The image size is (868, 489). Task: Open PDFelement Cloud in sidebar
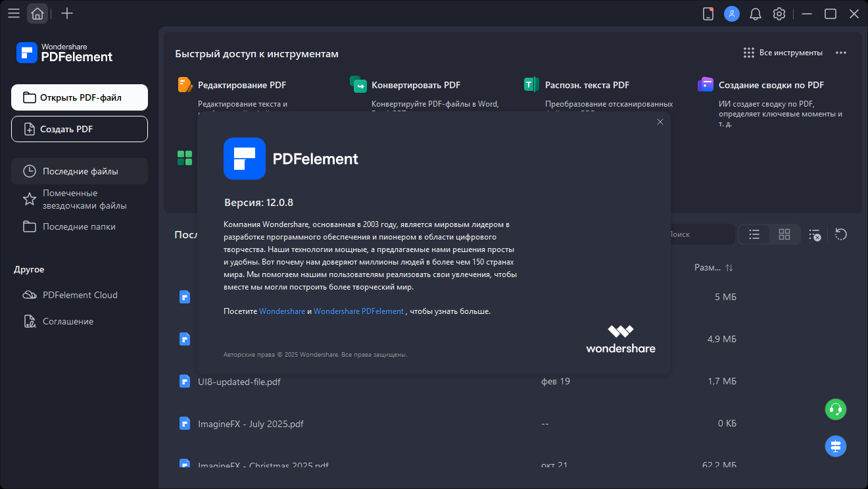pos(80,295)
